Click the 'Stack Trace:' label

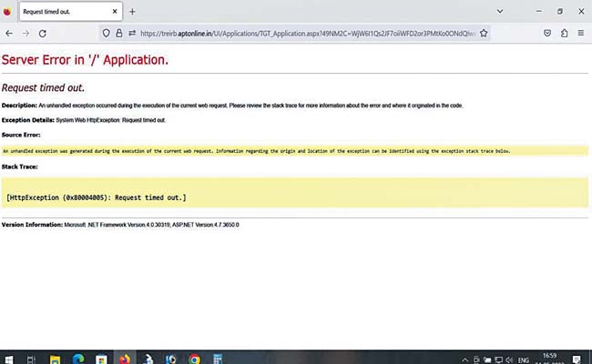20,167
